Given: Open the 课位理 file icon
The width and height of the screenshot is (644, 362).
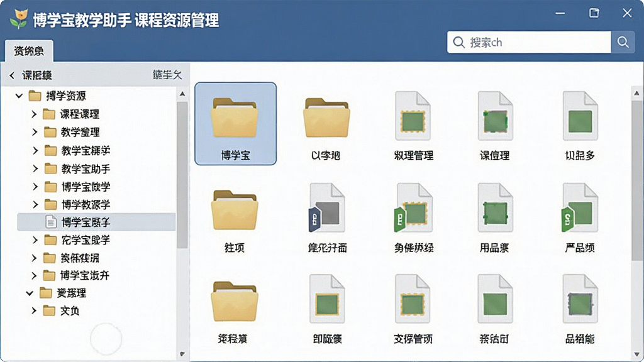Looking at the screenshot, I should pos(495,116).
